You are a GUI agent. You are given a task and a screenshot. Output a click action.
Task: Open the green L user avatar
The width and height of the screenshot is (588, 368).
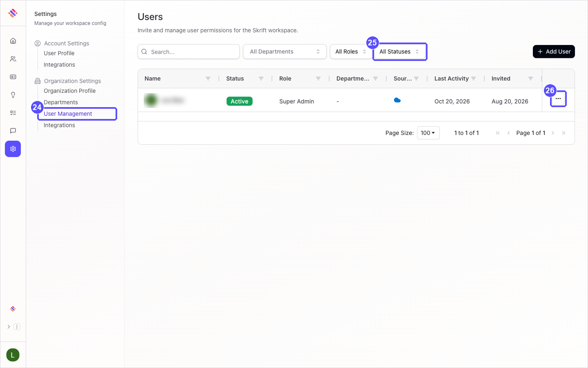(13, 355)
